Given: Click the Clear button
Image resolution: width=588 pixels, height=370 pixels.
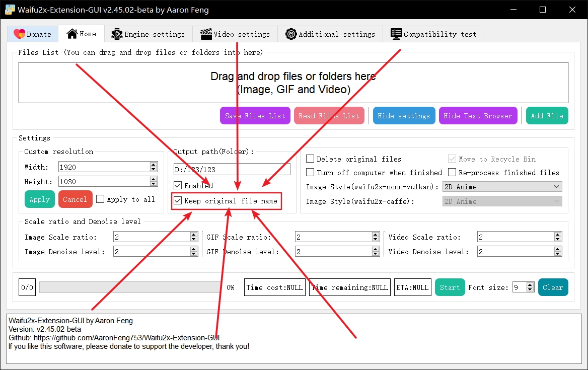Looking at the screenshot, I should (553, 287).
